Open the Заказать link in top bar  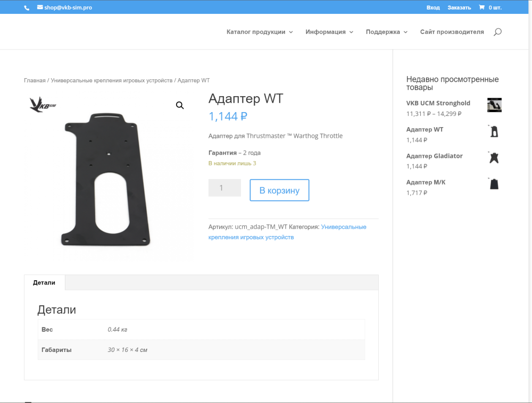[x=459, y=7]
